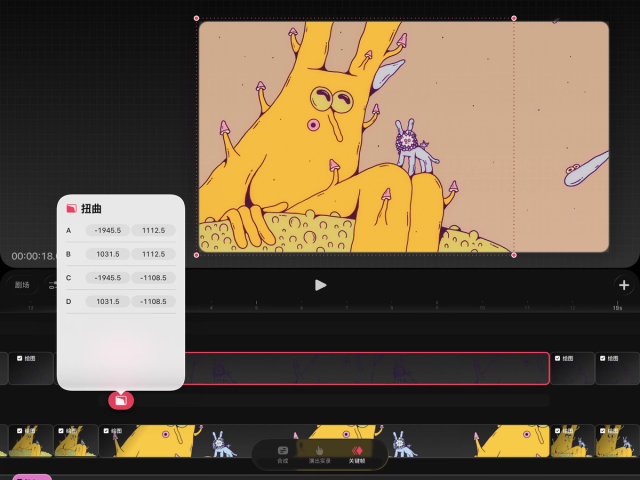Edit point C first value -1945.5
The height and width of the screenshot is (480, 640).
click(x=108, y=278)
